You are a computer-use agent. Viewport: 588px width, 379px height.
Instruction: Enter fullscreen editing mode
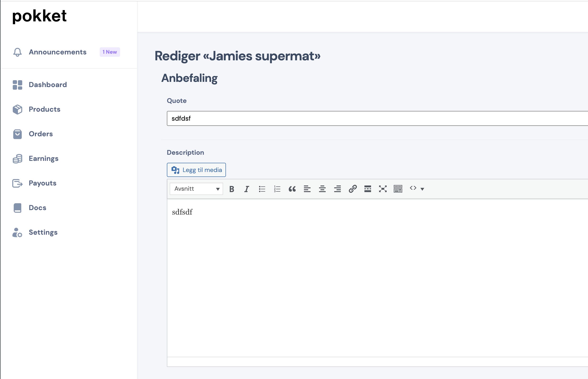point(383,189)
